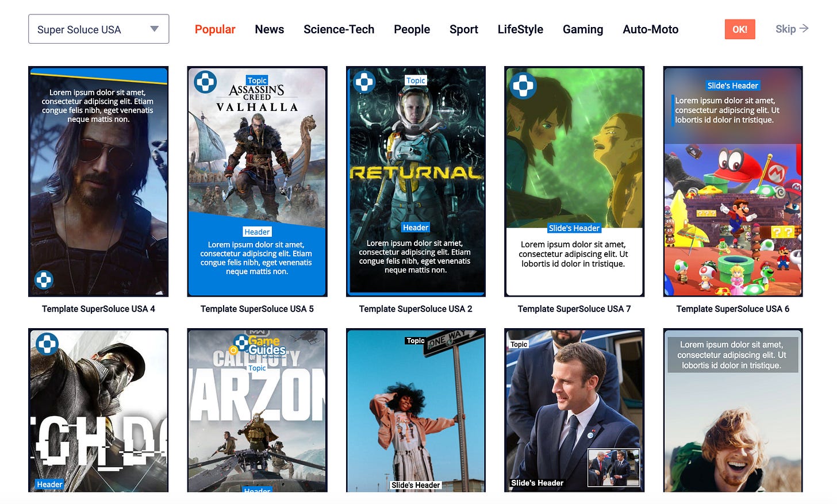Click the Template SuperSoluce USA 4 label
The image size is (837, 504).
click(x=98, y=309)
